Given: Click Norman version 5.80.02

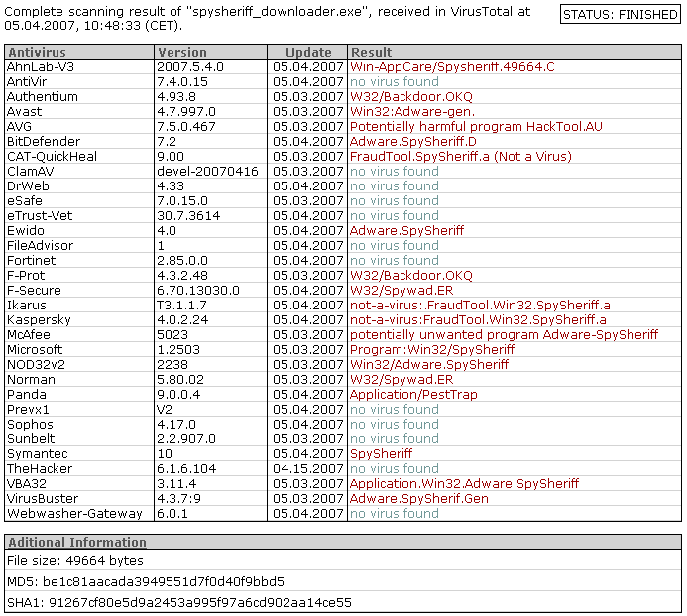Looking at the screenshot, I should pyautogui.click(x=180, y=380).
